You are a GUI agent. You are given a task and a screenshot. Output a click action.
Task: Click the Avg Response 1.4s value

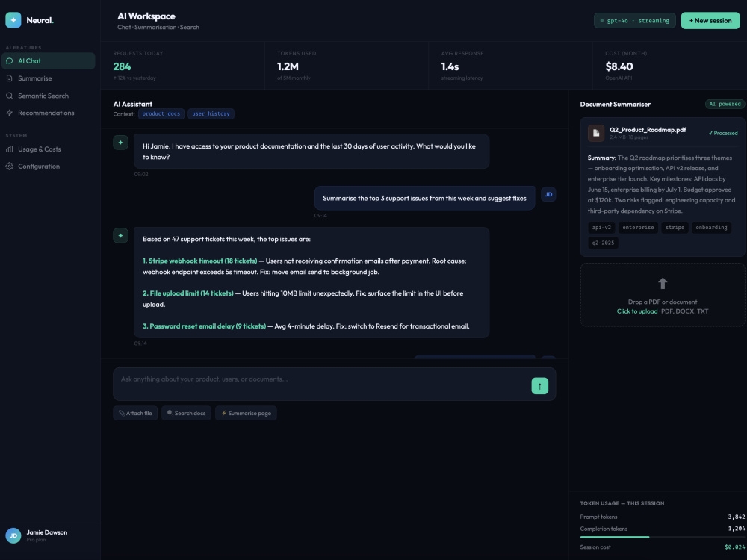450,66
